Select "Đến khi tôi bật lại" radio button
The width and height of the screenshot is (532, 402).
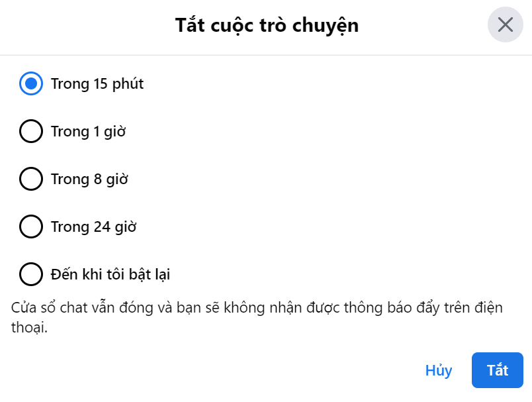pyautogui.click(x=31, y=274)
